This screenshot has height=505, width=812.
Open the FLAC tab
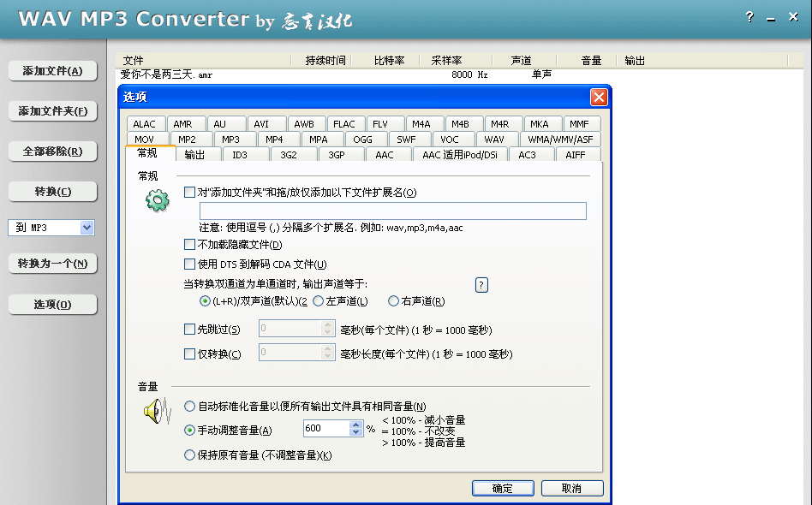coord(343,124)
